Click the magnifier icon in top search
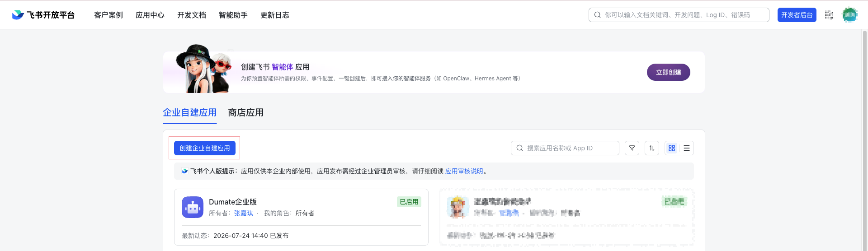This screenshot has height=251, width=868. (597, 15)
